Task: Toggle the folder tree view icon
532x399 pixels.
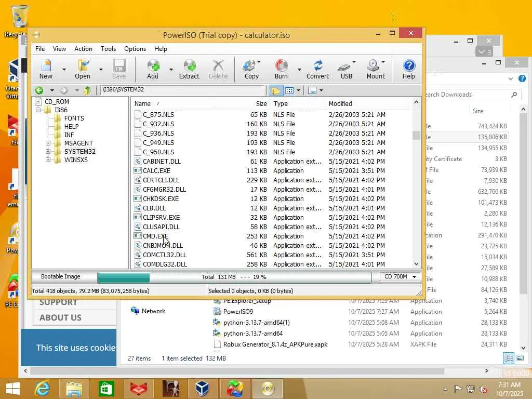Action: click(275, 90)
